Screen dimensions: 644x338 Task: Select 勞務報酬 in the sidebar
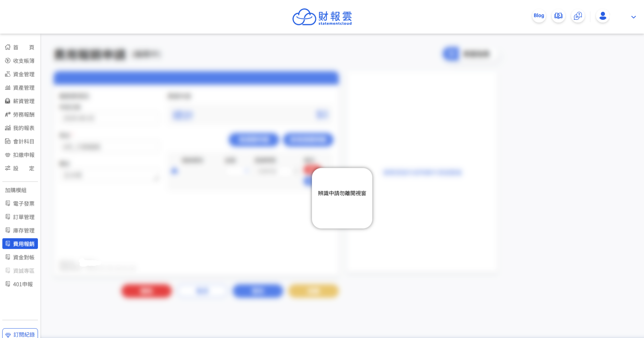click(20, 114)
